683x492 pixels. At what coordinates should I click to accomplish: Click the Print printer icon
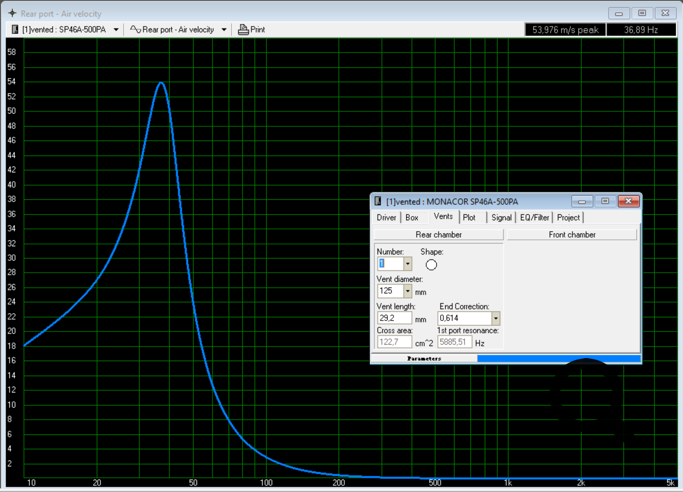pyautogui.click(x=243, y=30)
